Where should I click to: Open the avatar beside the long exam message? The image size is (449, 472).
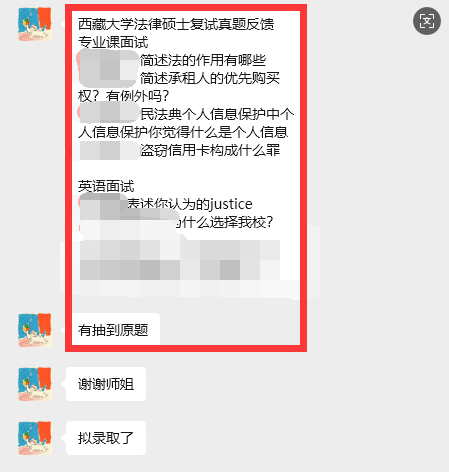point(35,24)
